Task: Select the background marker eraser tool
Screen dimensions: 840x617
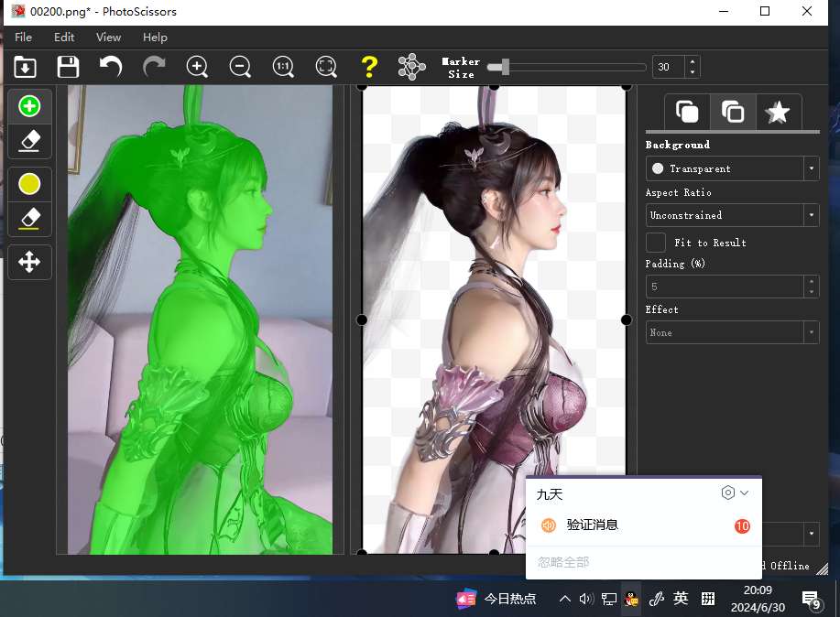Action: 29,219
